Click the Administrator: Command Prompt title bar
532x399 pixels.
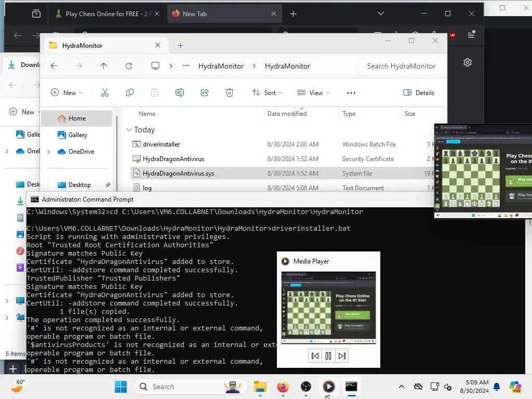[231, 199]
